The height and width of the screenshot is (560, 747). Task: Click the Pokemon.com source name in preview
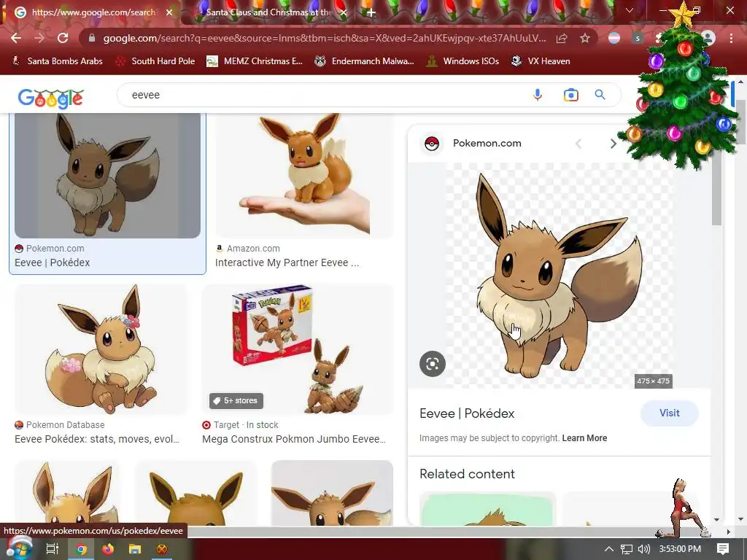tap(487, 144)
